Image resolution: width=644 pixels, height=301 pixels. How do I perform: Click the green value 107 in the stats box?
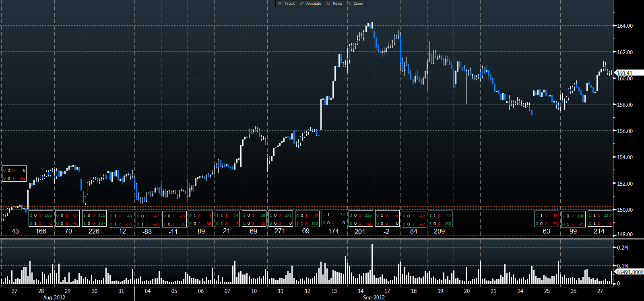click(102, 223)
